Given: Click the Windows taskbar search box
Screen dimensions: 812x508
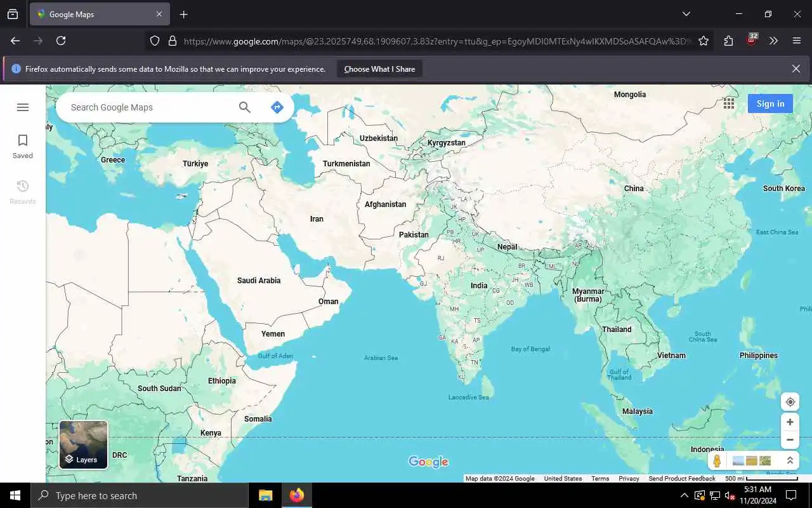Looking at the screenshot, I should click(140, 495).
